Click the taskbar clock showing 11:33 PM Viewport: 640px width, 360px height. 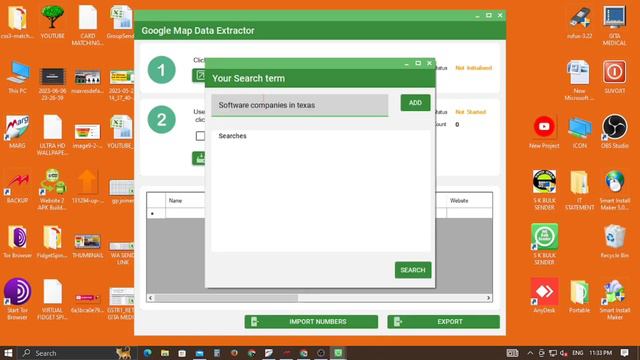(x=601, y=353)
